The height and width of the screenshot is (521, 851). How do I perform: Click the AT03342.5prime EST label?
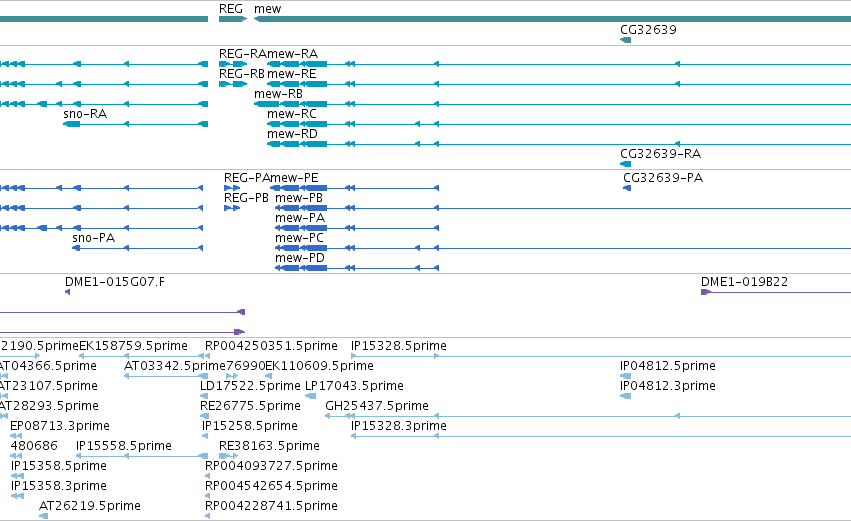[175, 366]
